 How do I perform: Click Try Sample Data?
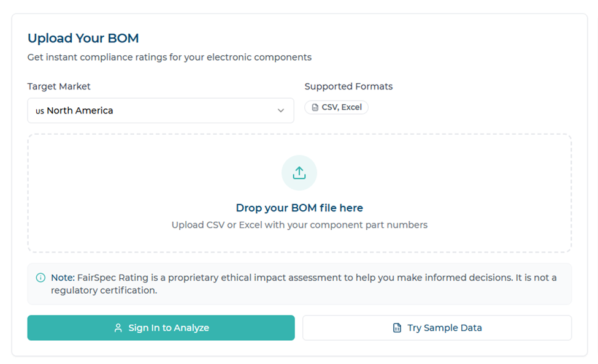click(437, 327)
